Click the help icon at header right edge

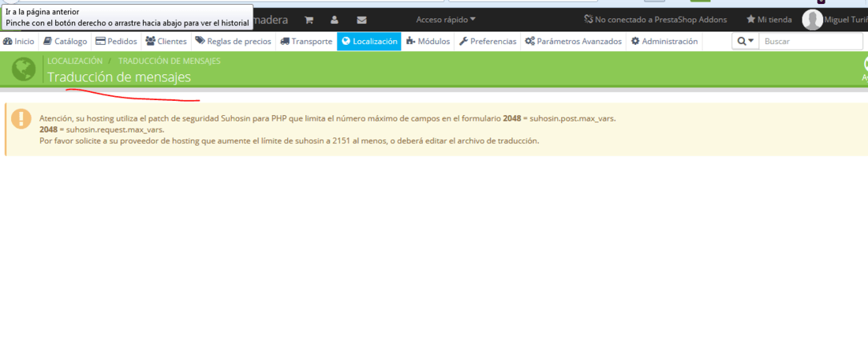coord(865,68)
